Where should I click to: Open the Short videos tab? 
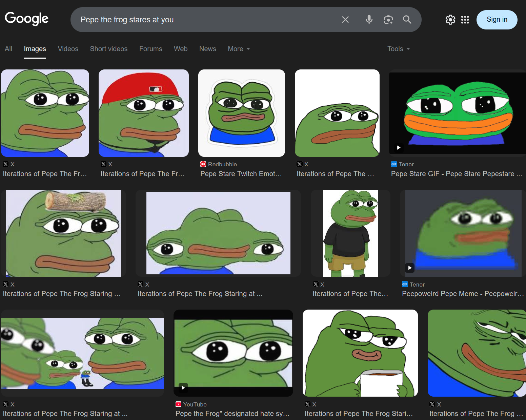pyautogui.click(x=109, y=49)
